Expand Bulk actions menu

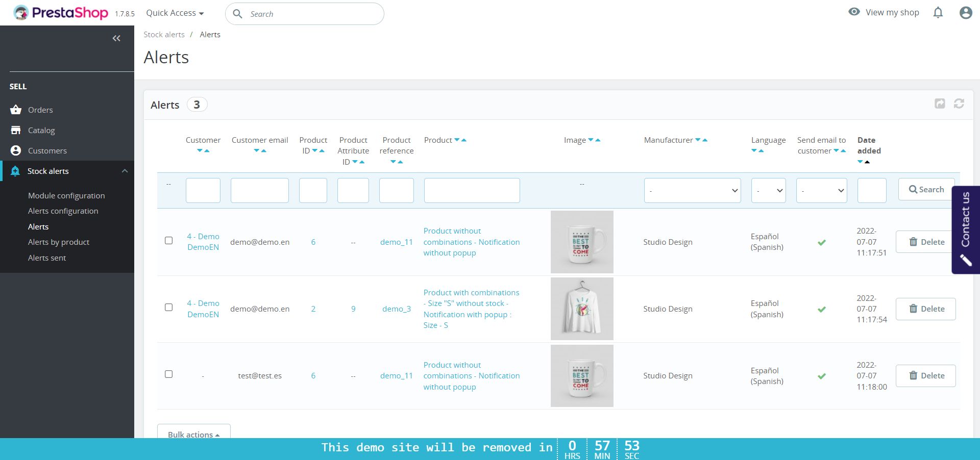coord(194,432)
